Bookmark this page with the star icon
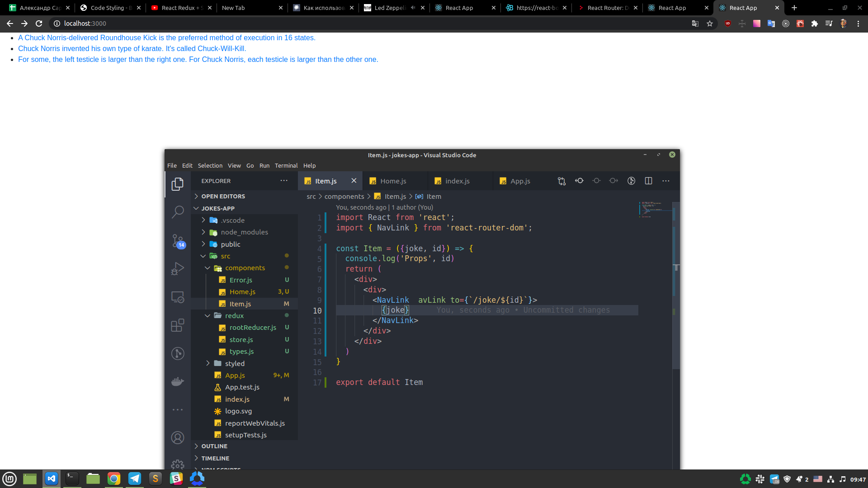Image resolution: width=868 pixels, height=488 pixels. 710,23
